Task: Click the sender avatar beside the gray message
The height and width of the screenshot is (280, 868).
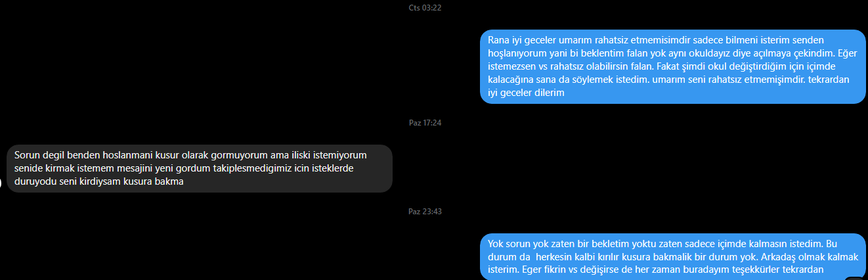Action: pos(1,183)
